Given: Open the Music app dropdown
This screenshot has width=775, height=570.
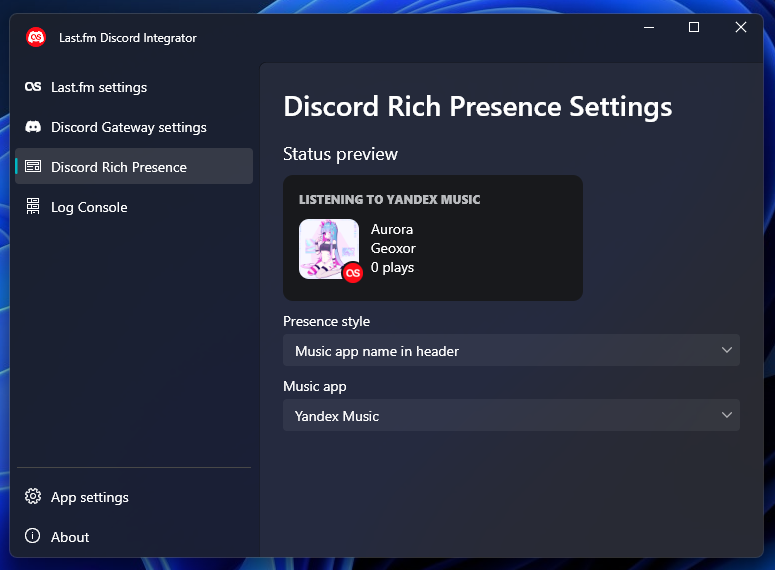Looking at the screenshot, I should tap(511, 415).
